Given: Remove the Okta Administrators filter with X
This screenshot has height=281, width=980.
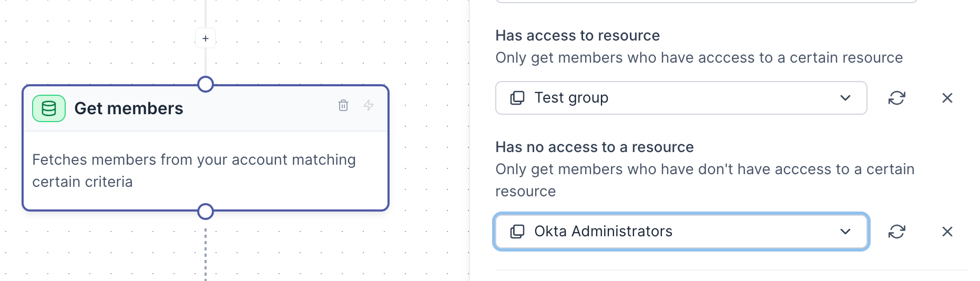Looking at the screenshot, I should (x=947, y=232).
